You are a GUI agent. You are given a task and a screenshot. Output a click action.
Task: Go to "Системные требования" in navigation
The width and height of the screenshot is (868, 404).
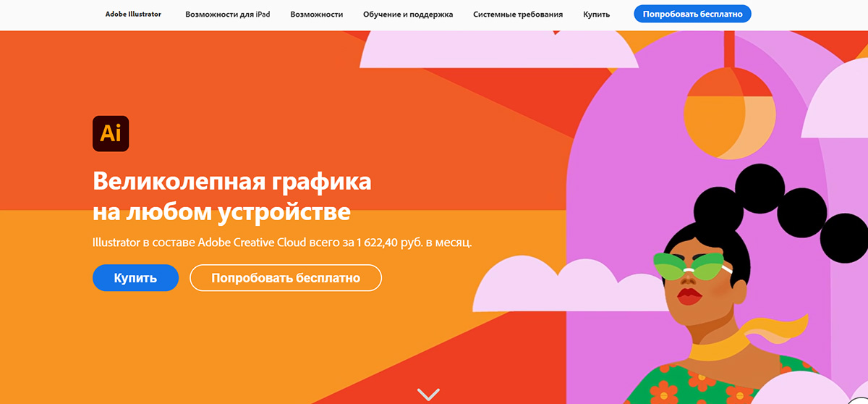click(518, 14)
